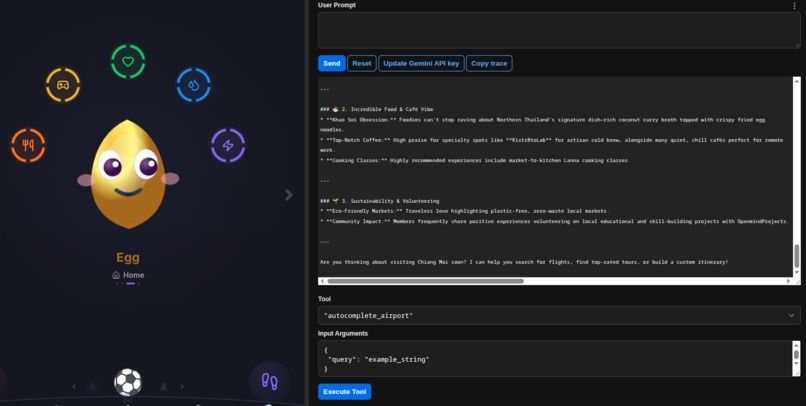Click the 'Community Impact' line
The width and height of the screenshot is (806, 406).
pyautogui.click(x=554, y=222)
